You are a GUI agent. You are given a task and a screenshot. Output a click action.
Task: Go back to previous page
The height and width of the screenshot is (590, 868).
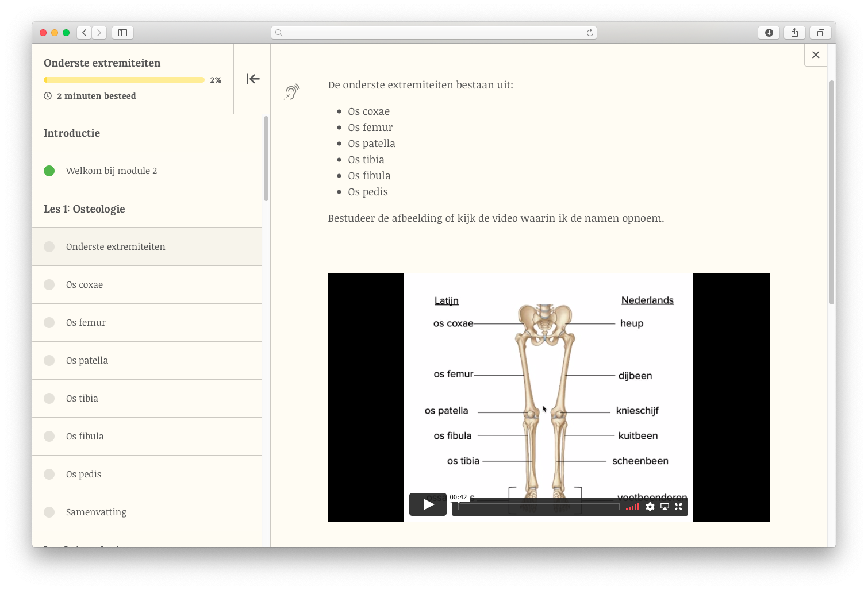(x=85, y=33)
